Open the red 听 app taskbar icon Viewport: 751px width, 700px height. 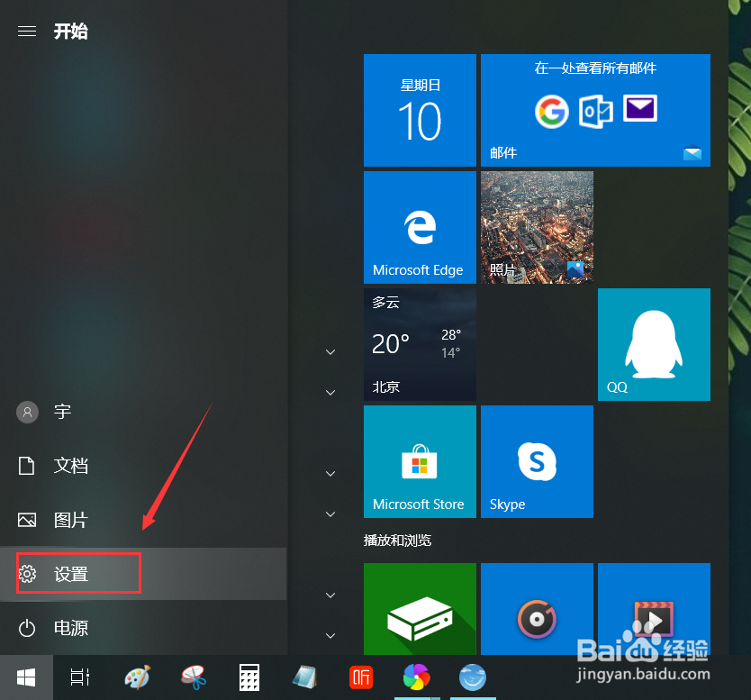[x=361, y=677]
